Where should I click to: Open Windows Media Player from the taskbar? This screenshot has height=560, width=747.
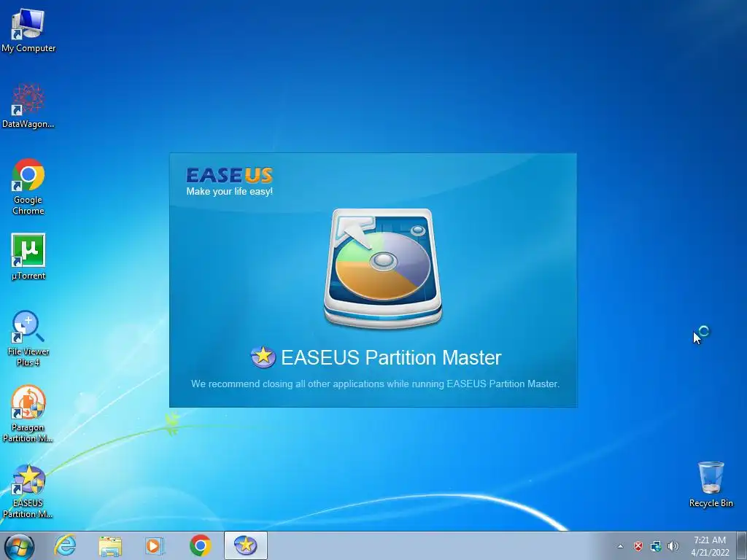155,545
